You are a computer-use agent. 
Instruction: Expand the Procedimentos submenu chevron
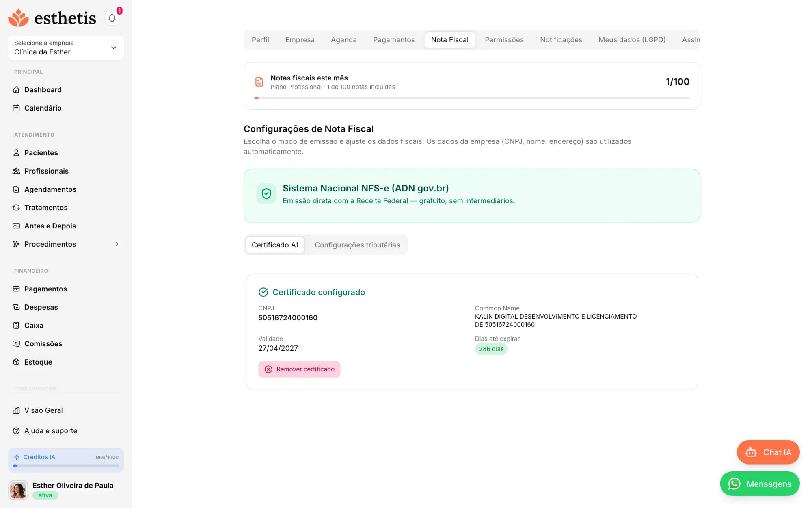coord(117,244)
